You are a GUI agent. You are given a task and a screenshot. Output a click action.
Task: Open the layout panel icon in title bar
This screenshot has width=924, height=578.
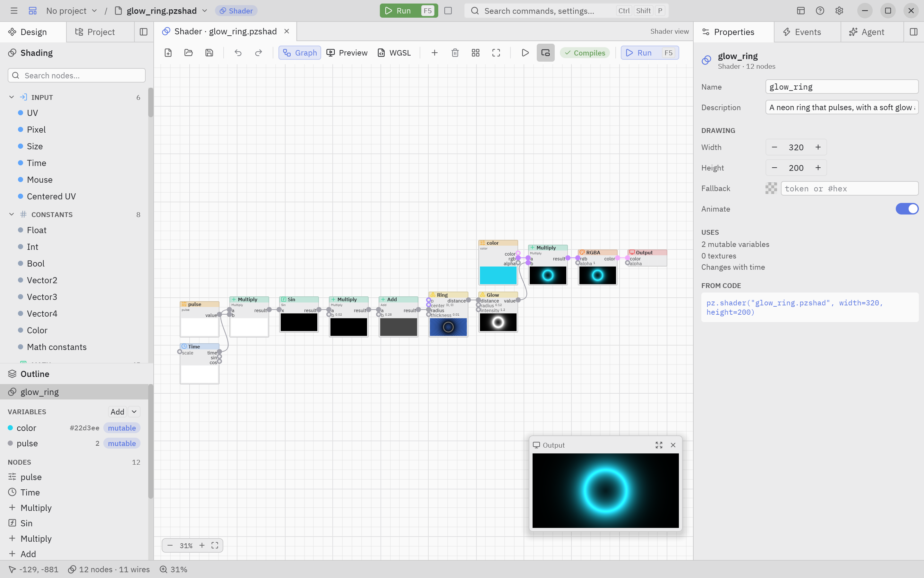(801, 11)
